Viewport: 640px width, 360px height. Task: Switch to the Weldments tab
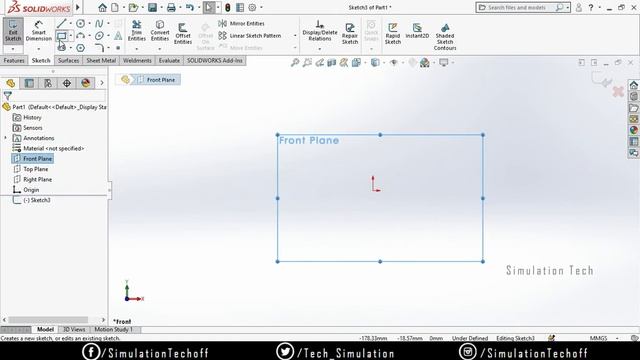coord(137,60)
